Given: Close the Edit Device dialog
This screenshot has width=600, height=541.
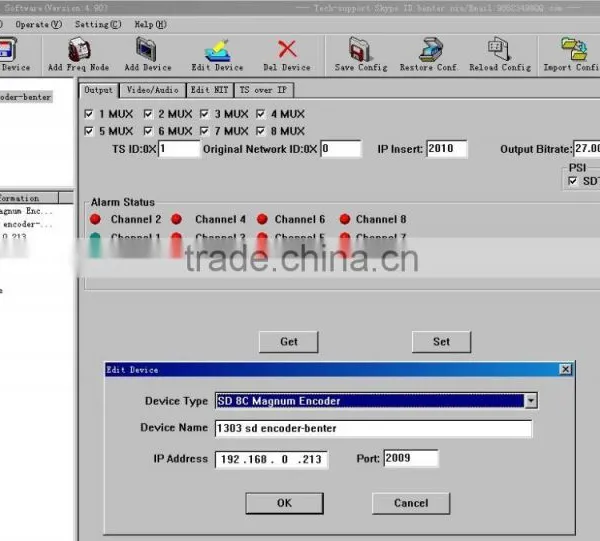Looking at the screenshot, I should coord(566,369).
